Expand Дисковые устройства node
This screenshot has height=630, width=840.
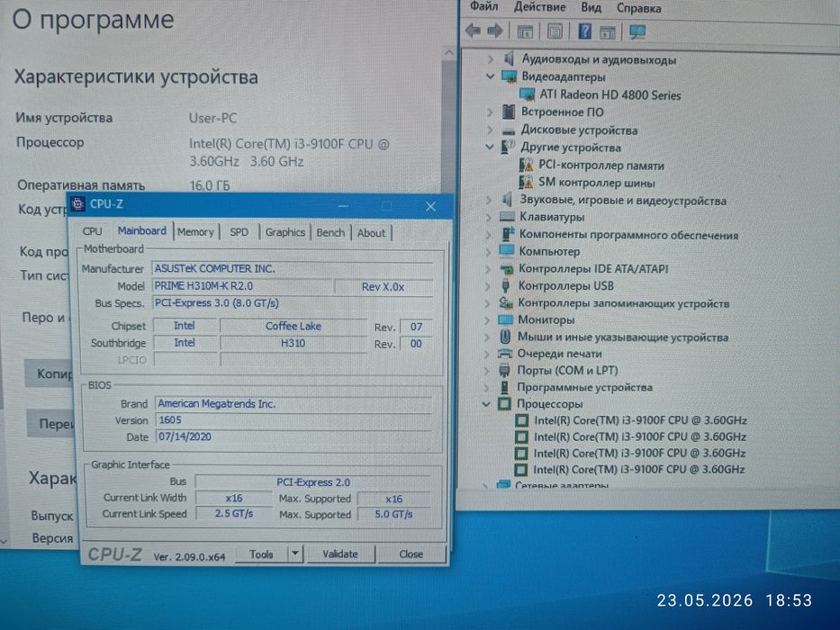[x=490, y=130]
